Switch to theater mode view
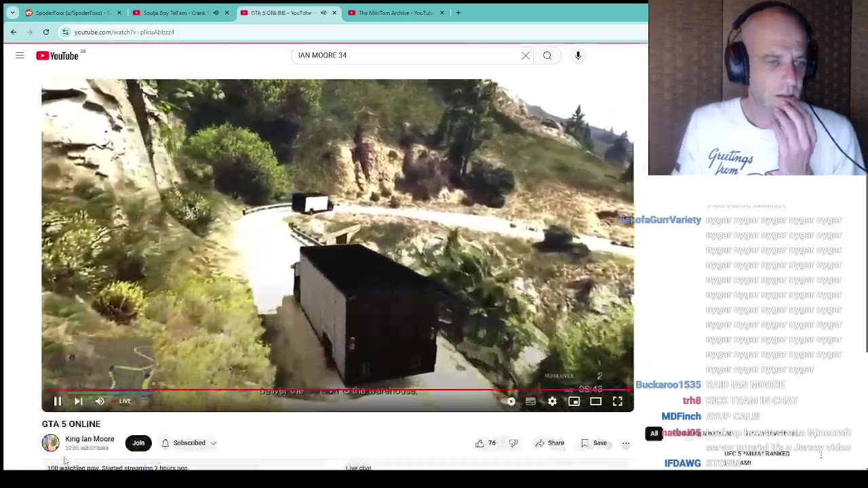The image size is (868, 488). pyautogui.click(x=596, y=401)
